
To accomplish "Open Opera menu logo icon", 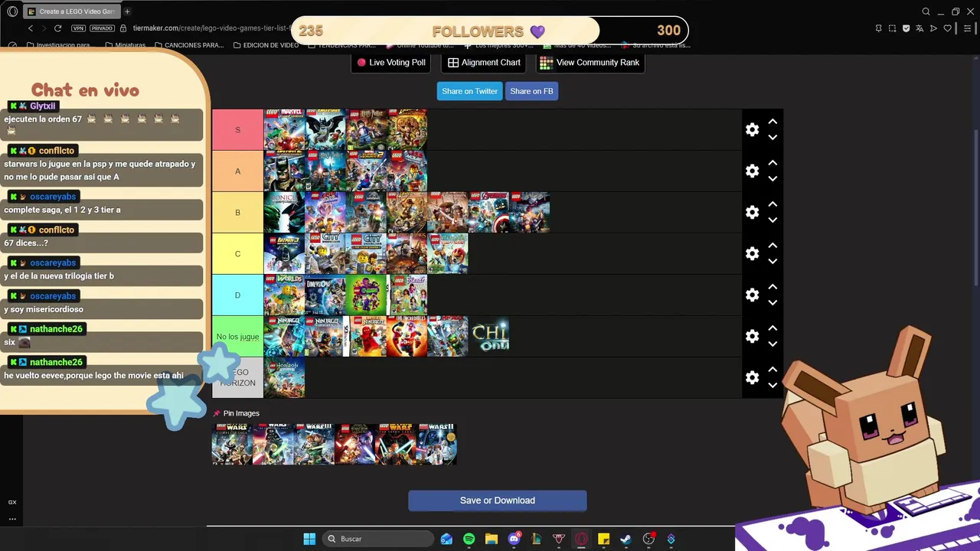I will 12,11.
